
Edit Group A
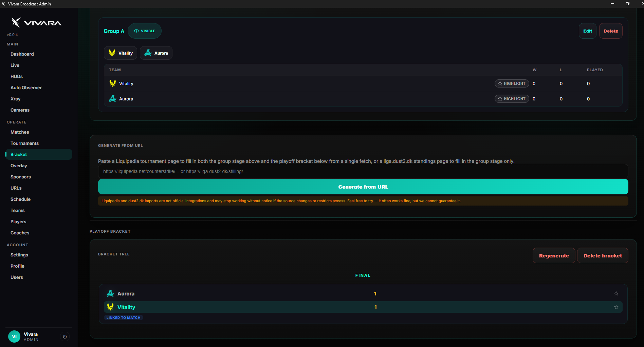(x=588, y=31)
